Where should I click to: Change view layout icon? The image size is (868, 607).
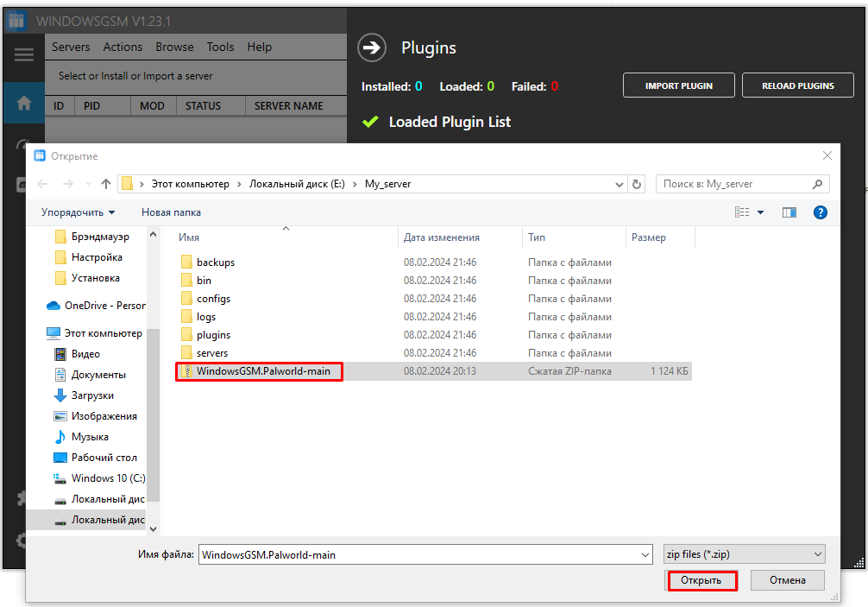click(742, 212)
